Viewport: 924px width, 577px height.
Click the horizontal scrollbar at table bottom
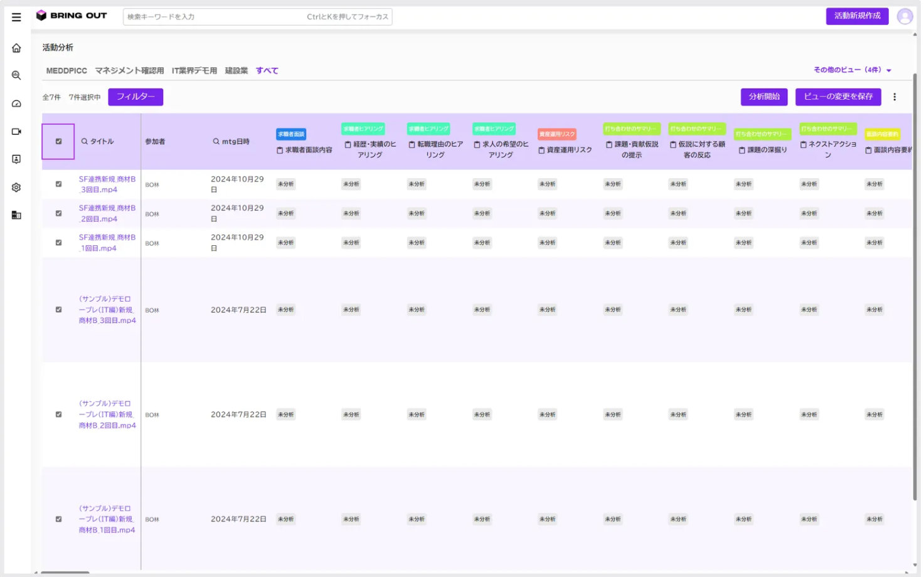point(65,572)
